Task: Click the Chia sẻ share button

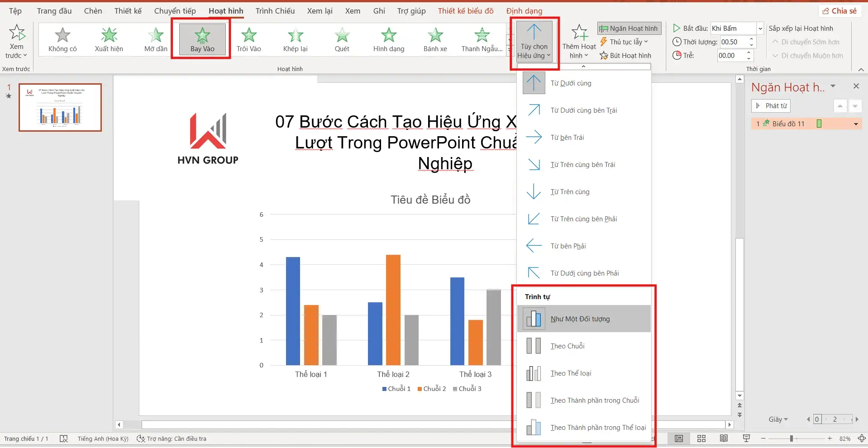Action: point(839,11)
